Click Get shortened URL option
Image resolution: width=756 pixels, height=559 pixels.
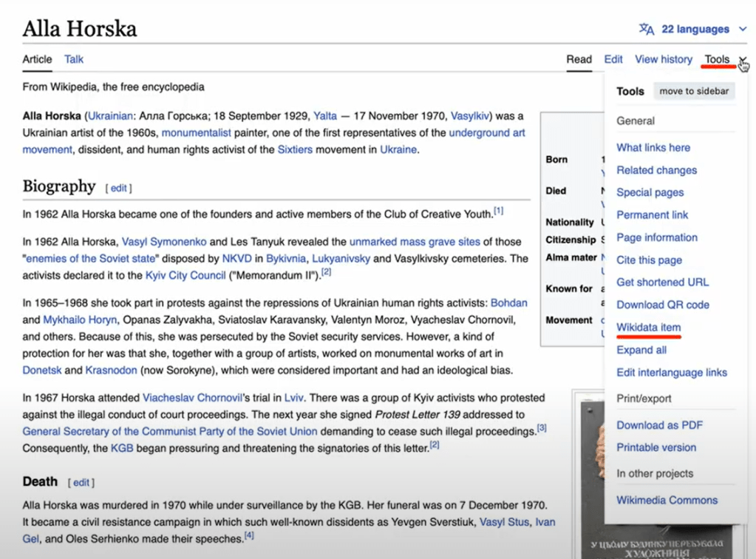pyautogui.click(x=662, y=282)
